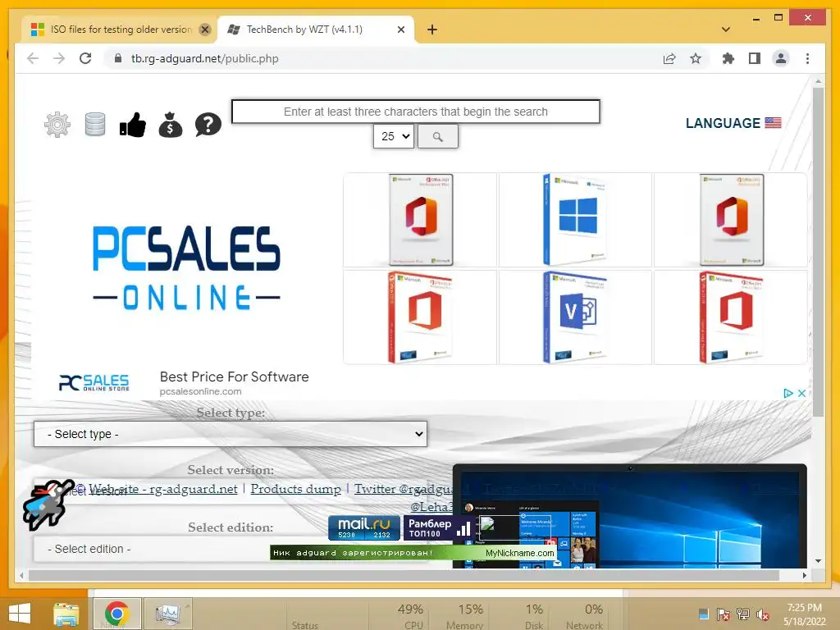This screenshot has width=840, height=630.
Task: Reload the current page
Action: [85, 58]
